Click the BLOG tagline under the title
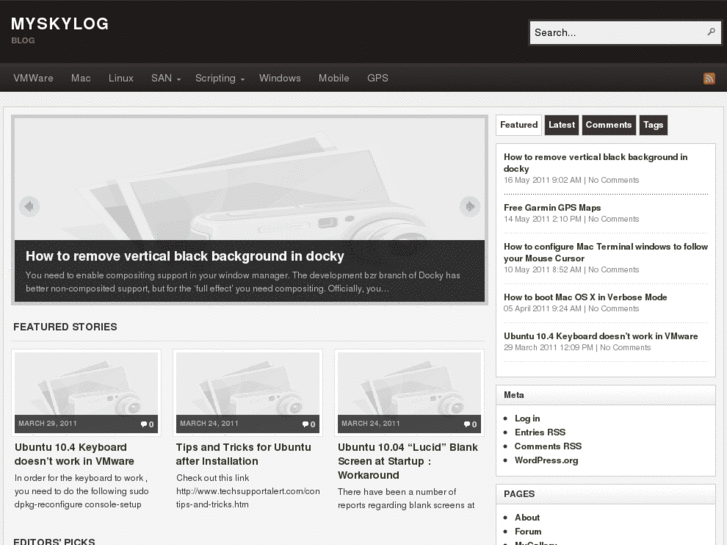This screenshot has height=545, width=727. pos(23,40)
